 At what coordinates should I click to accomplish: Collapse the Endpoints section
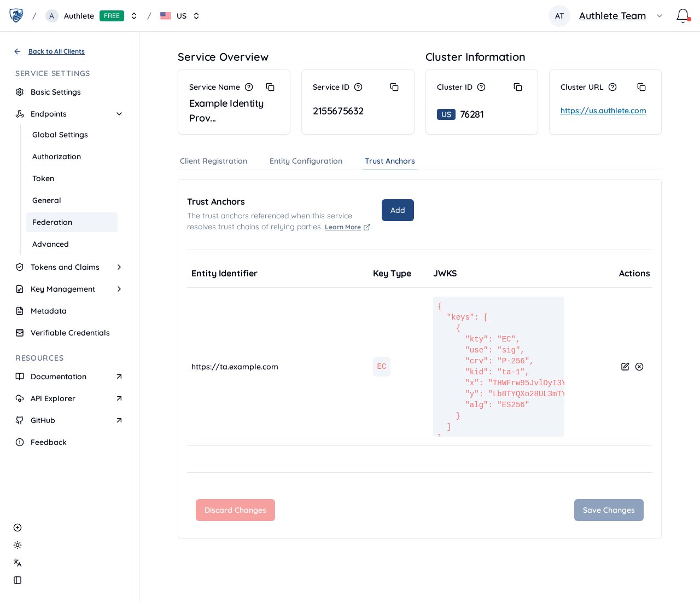click(119, 114)
